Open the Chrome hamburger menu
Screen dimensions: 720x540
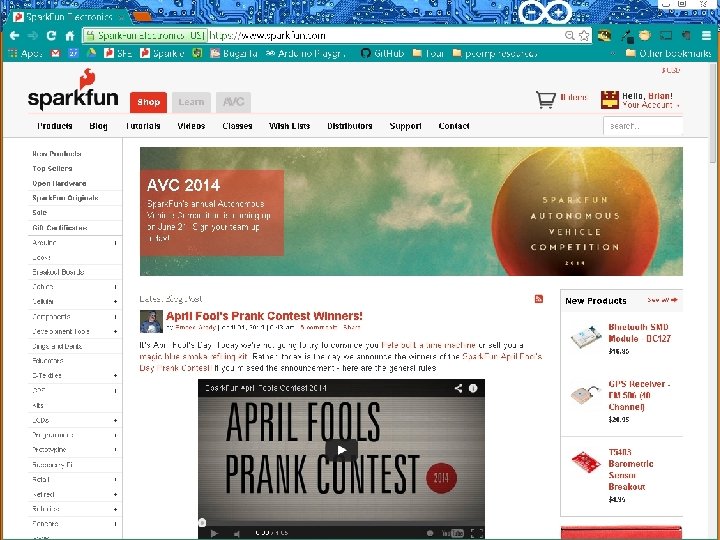[x=706, y=35]
